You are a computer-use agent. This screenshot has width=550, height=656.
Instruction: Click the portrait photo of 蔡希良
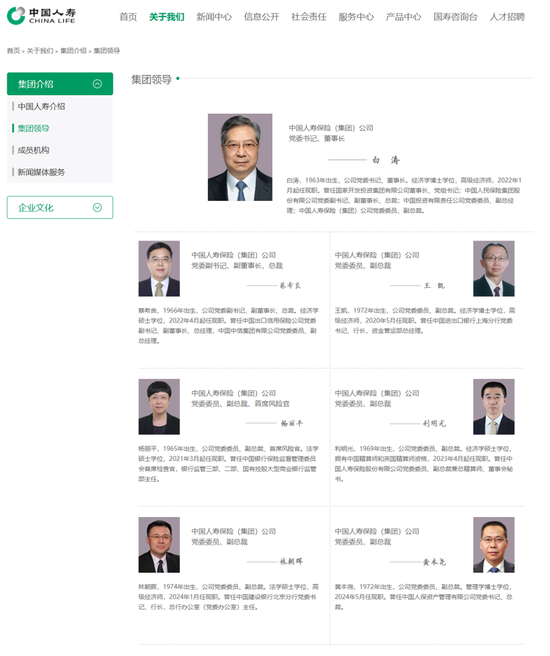coord(159,269)
